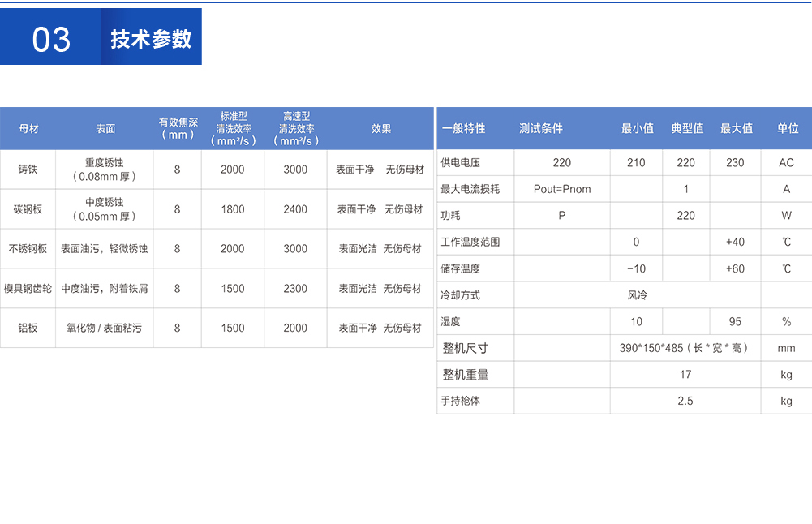
Task: Click the 工作温度范围 row label
Action: tap(470, 242)
